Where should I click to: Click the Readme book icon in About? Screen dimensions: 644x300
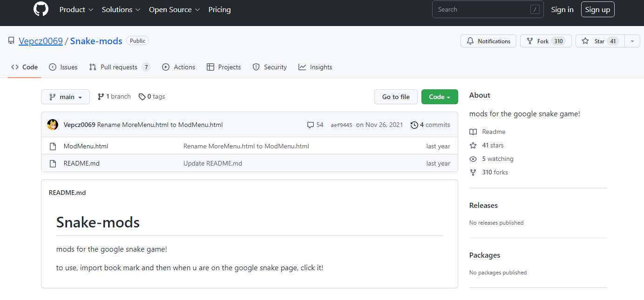[473, 132]
